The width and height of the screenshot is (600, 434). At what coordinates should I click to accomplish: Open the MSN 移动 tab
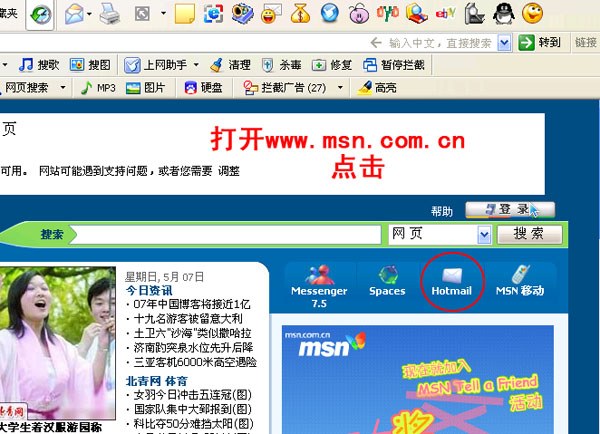click(x=520, y=281)
